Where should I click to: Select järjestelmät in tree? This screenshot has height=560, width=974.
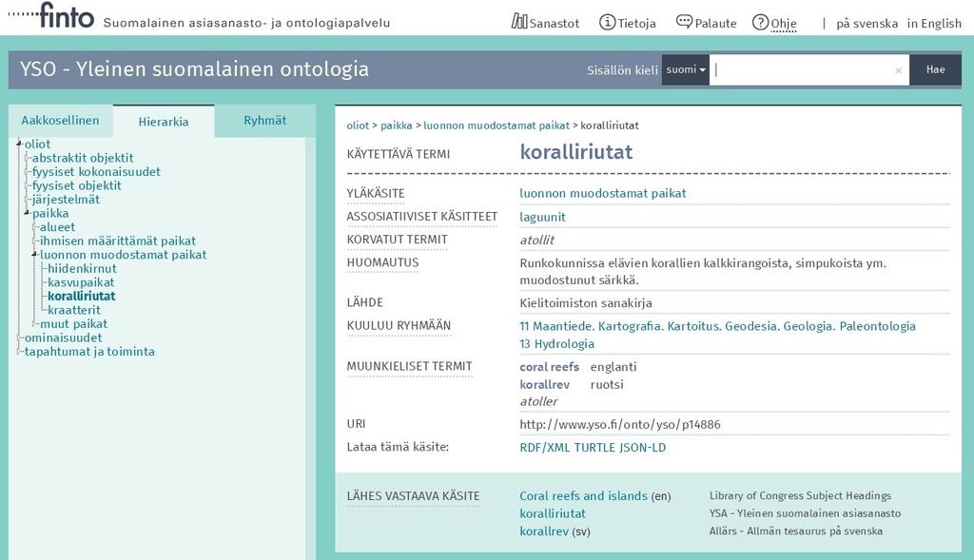[x=66, y=200]
